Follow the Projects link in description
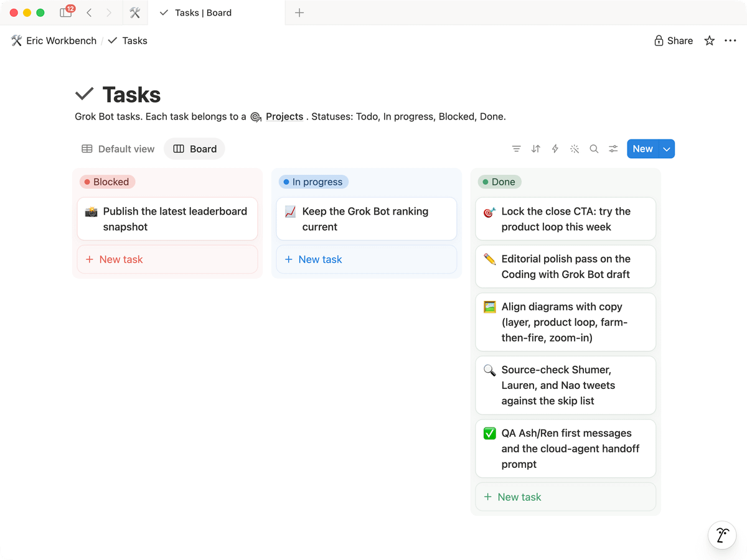The width and height of the screenshot is (747, 560). [284, 116]
